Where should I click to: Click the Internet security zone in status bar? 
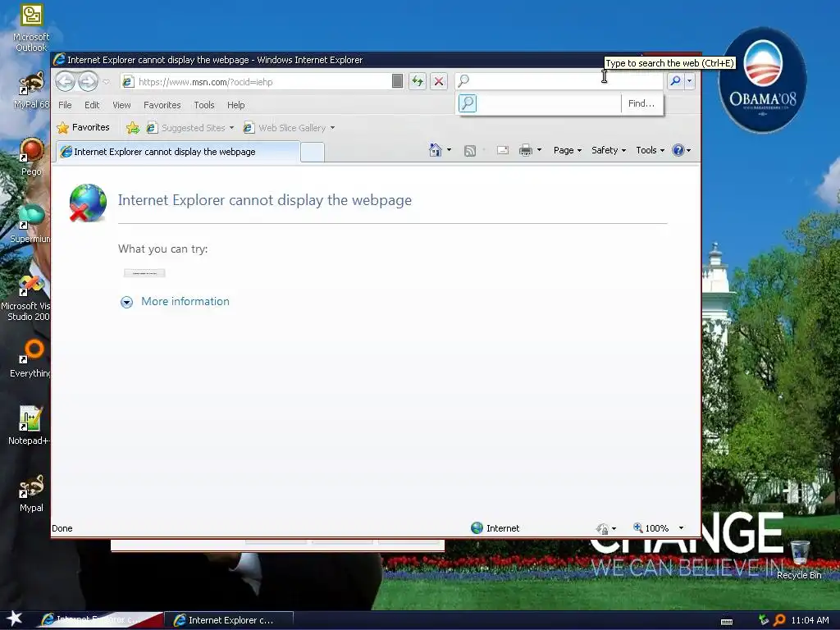495,528
